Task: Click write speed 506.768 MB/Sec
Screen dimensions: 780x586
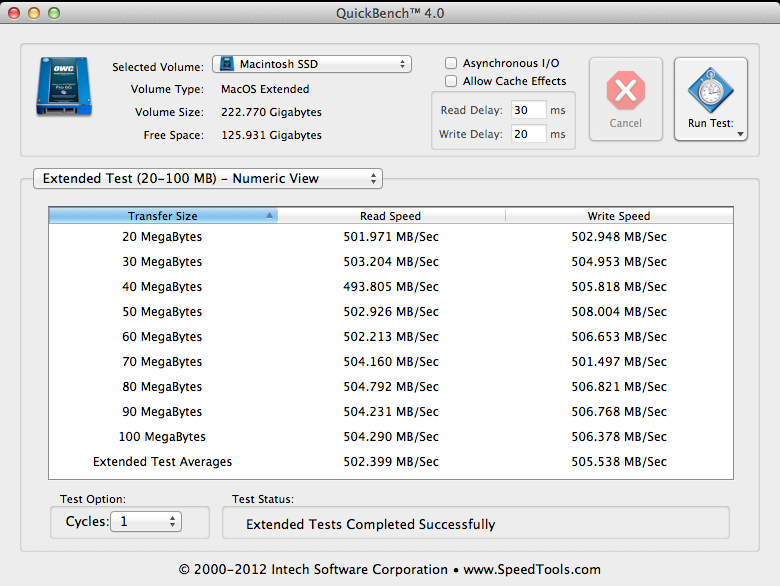Action: (x=619, y=411)
